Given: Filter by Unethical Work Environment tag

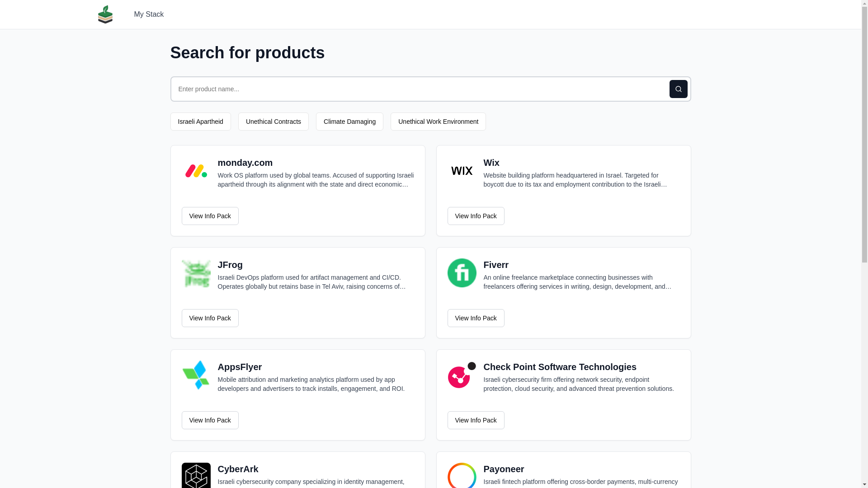Looking at the screenshot, I should tap(438, 122).
